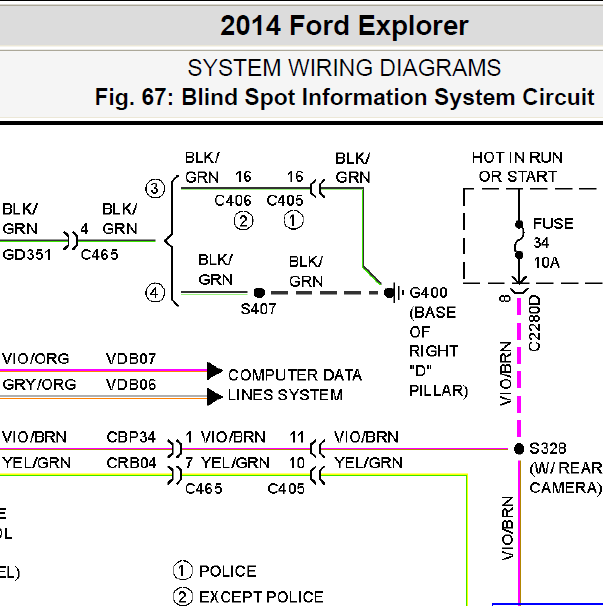Click the 'VIO/ORG' wire color label

tap(36, 359)
